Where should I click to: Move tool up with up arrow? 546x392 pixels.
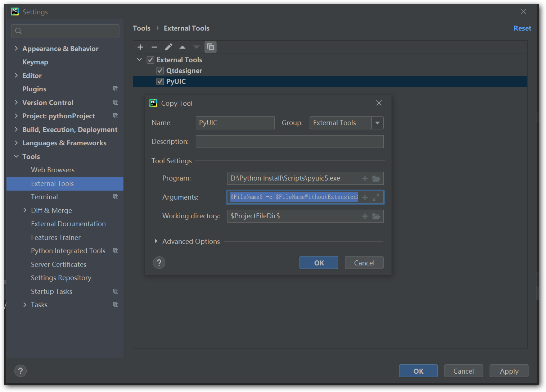tap(182, 47)
